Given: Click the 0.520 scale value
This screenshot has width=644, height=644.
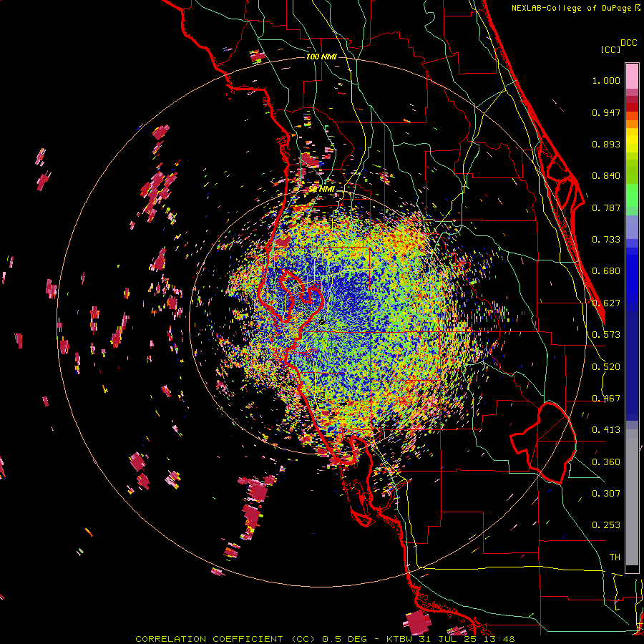Looking at the screenshot, I should [x=606, y=367].
